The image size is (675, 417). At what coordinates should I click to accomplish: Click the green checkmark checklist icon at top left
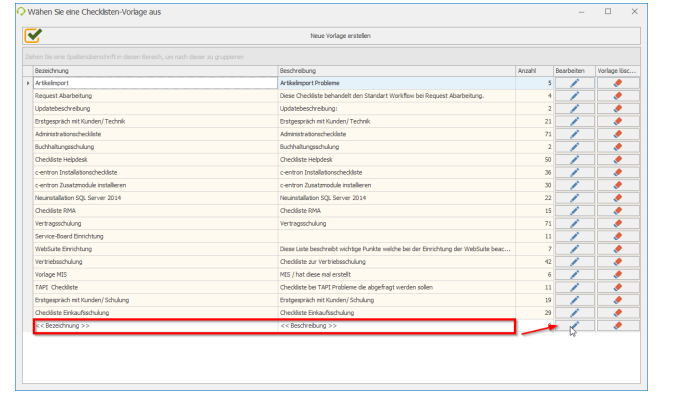click(34, 35)
